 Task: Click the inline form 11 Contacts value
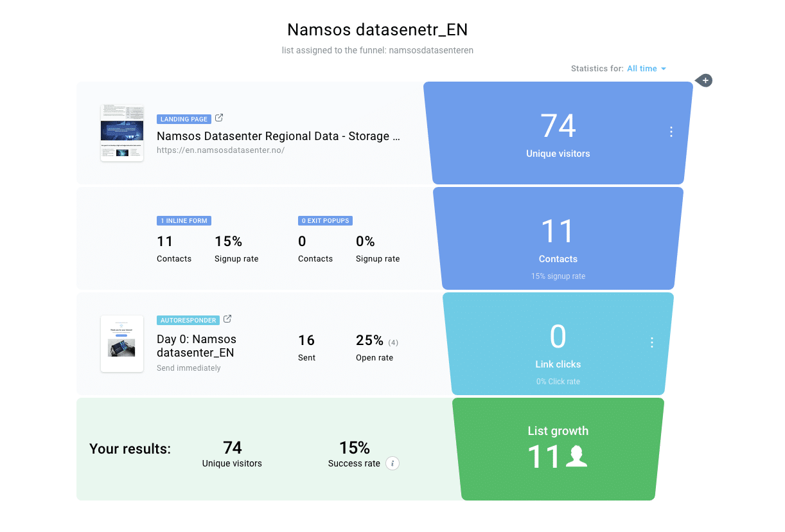tap(165, 241)
